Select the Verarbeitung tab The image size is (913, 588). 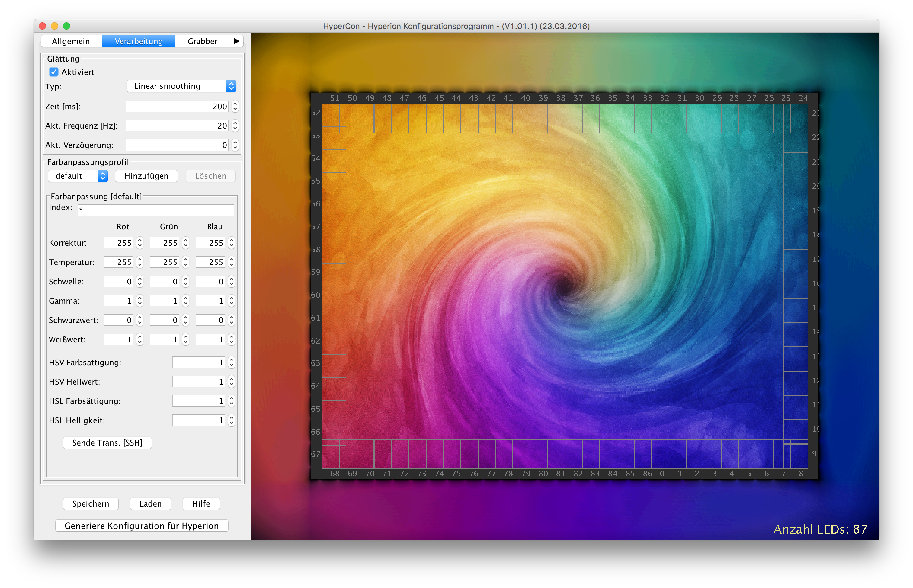(x=139, y=41)
